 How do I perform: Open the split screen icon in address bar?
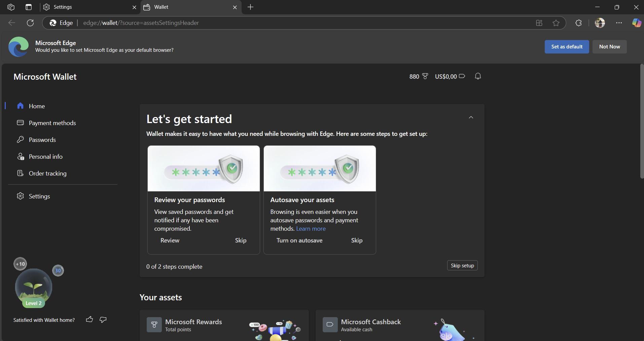tap(539, 23)
